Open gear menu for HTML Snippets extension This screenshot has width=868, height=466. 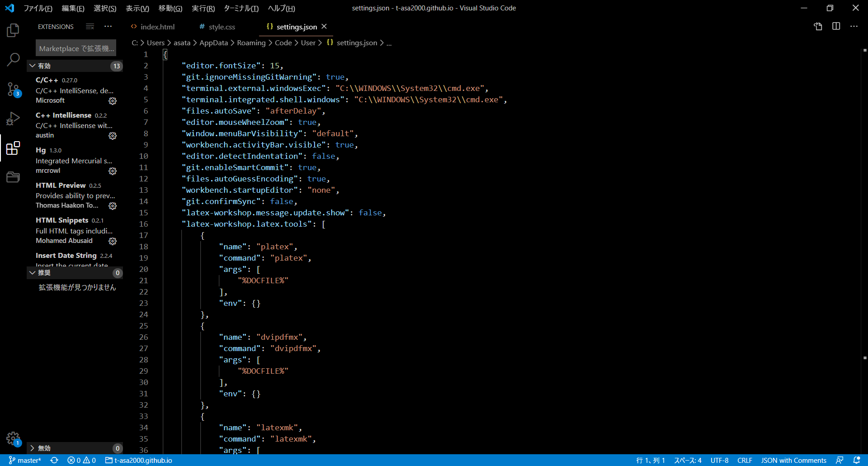coord(113,241)
